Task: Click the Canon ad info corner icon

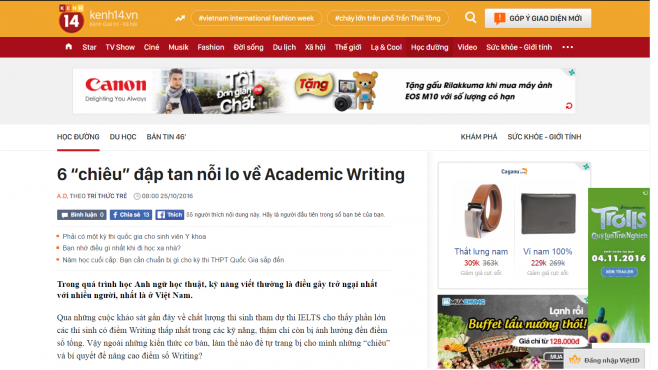Action: pyautogui.click(x=571, y=72)
